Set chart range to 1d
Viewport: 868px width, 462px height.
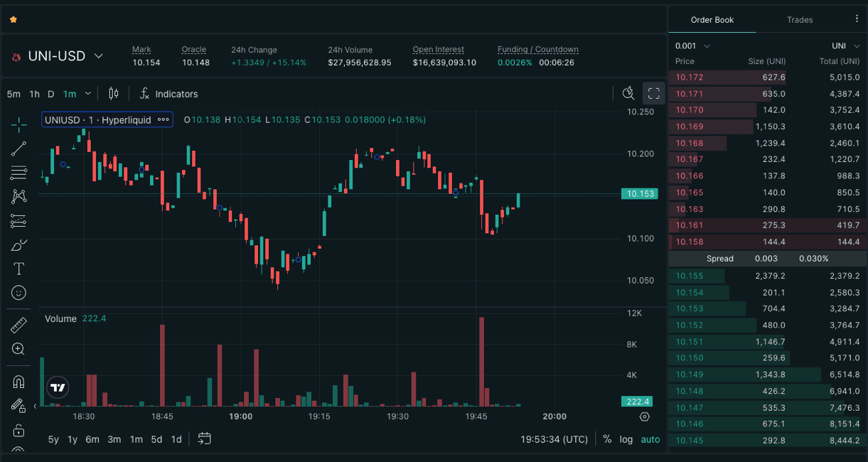click(x=176, y=439)
